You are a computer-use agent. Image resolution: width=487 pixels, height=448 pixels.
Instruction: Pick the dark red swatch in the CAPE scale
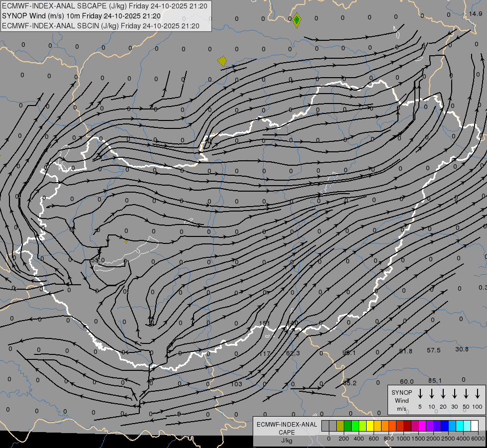[x=407, y=426]
